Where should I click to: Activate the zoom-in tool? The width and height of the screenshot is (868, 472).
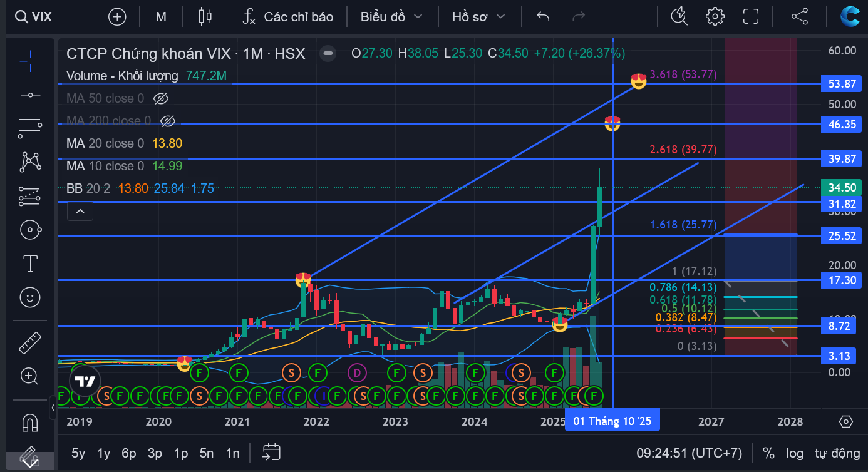pos(30,376)
